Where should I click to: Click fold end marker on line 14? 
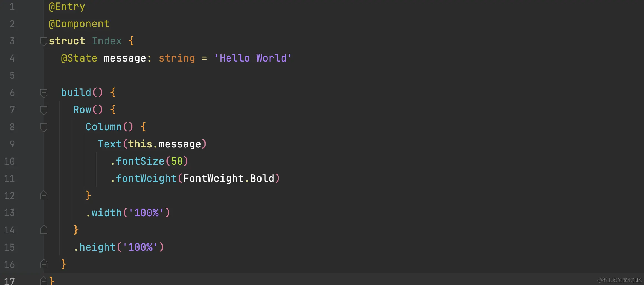(x=44, y=230)
